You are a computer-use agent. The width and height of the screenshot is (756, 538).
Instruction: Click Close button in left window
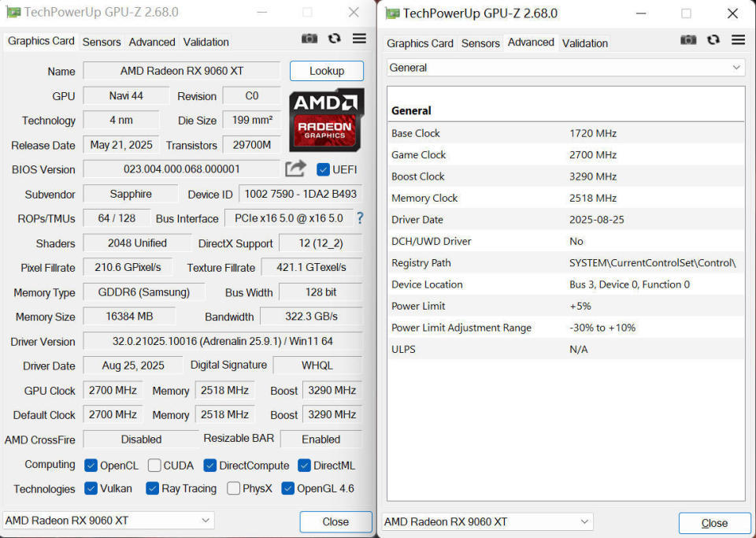point(335,521)
